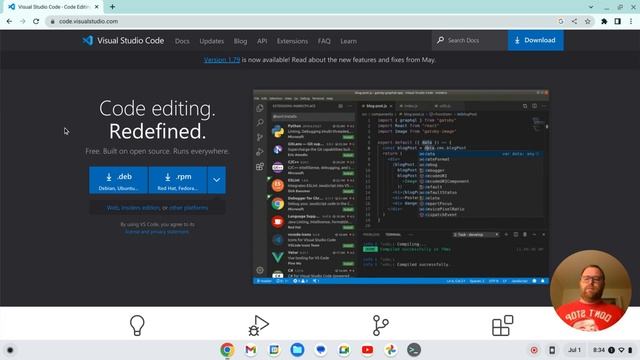Open the Version 1.79 release link
The height and width of the screenshot is (360, 640).
point(222,60)
